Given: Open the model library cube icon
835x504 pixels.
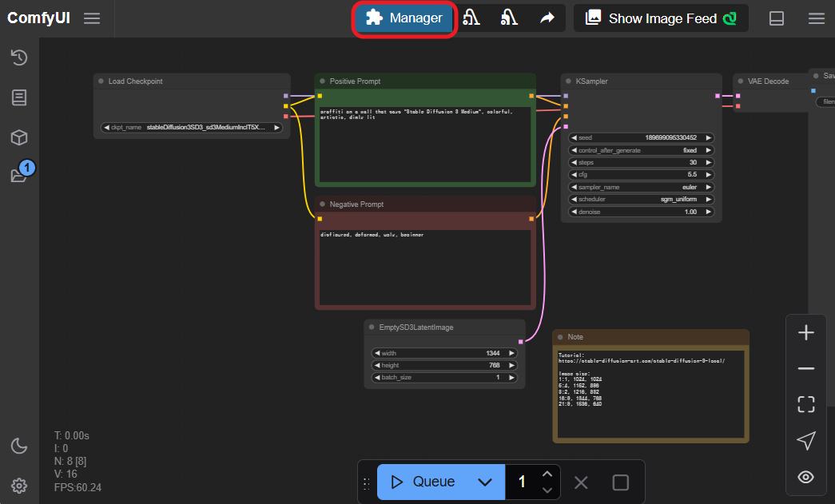Looking at the screenshot, I should pos(19,138).
